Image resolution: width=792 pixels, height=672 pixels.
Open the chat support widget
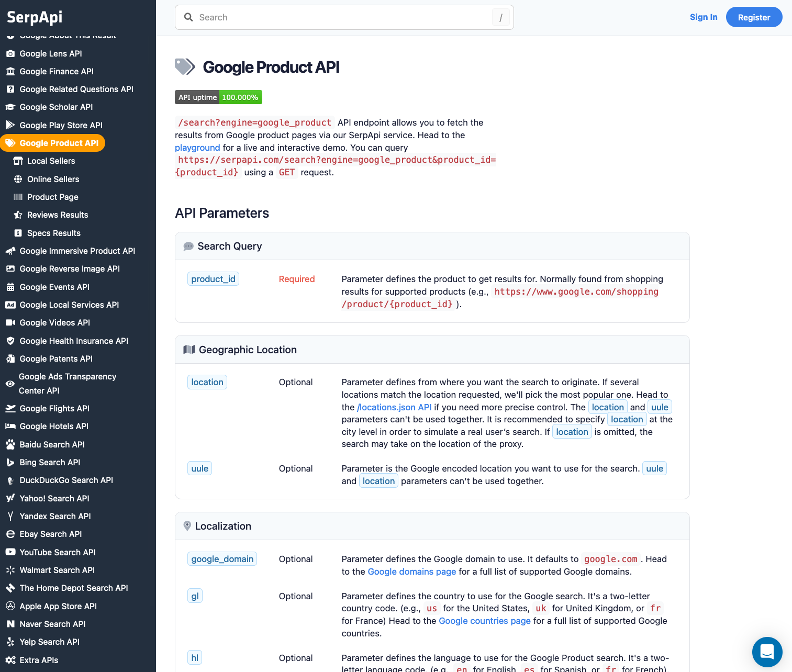(767, 652)
